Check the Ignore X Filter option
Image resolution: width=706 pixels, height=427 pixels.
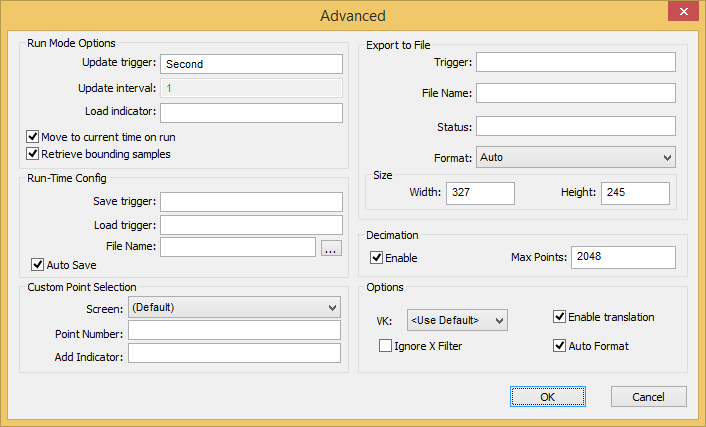[x=385, y=345]
